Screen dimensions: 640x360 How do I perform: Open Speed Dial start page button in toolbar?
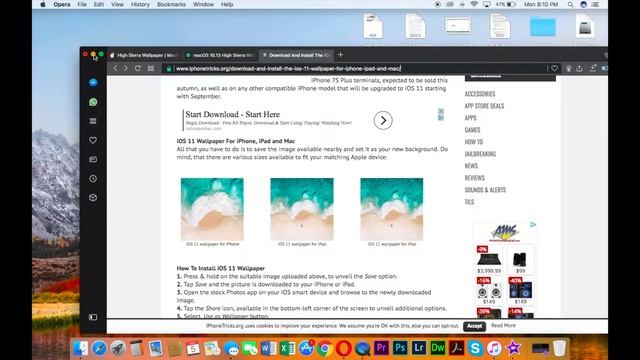point(151,68)
